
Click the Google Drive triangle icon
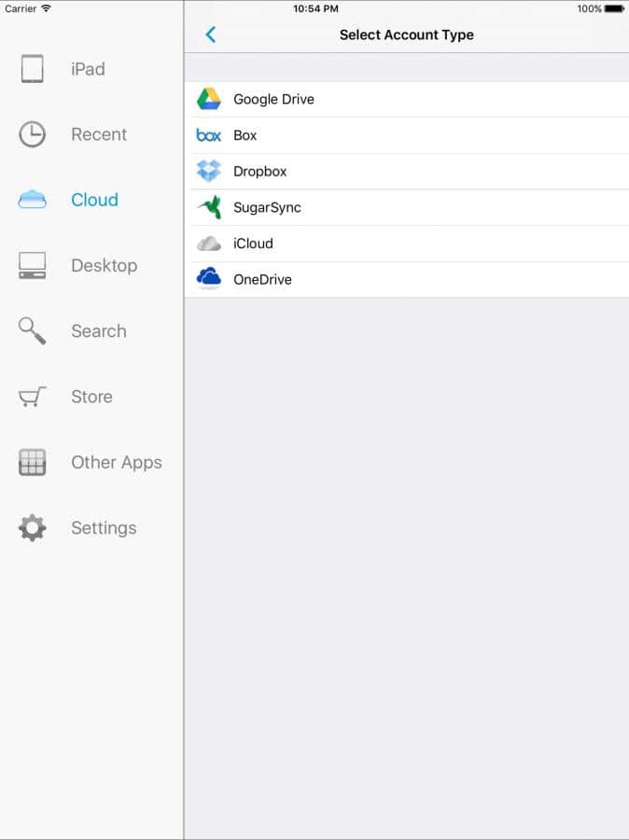coord(208,99)
